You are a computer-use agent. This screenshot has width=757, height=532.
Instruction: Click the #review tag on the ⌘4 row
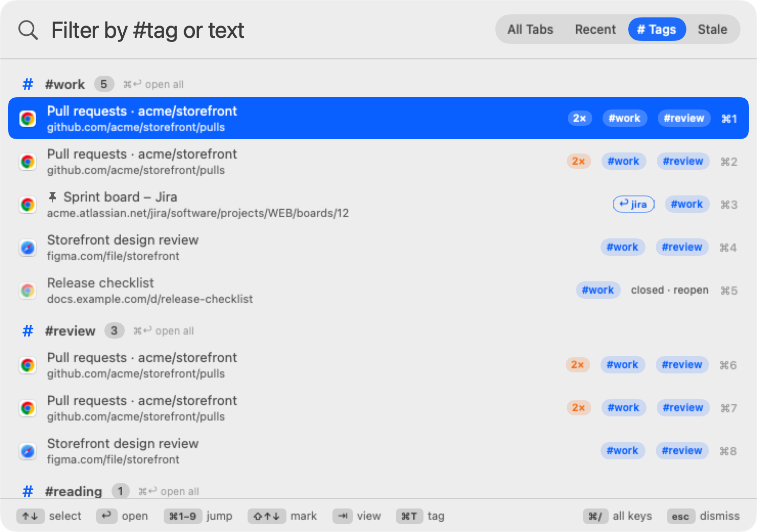[x=682, y=247]
